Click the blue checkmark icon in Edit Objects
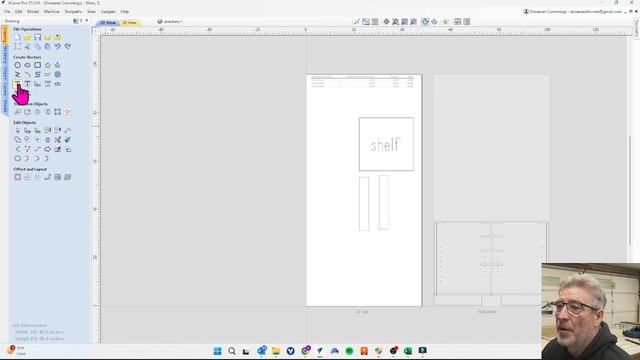Screen dimensions: 640x360 (x=68, y=140)
